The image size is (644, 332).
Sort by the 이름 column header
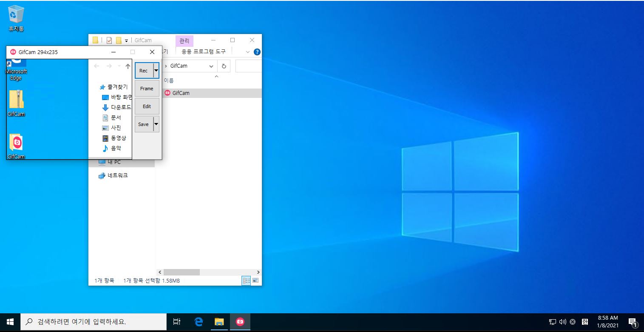(x=169, y=80)
